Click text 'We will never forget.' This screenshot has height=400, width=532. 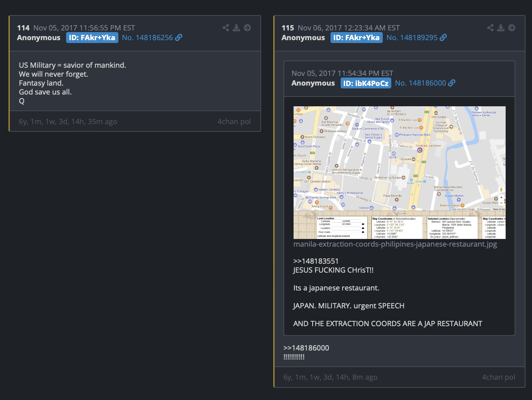(54, 74)
